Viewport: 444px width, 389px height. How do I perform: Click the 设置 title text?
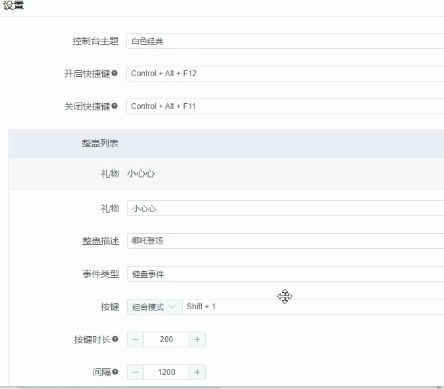pyautogui.click(x=13, y=5)
